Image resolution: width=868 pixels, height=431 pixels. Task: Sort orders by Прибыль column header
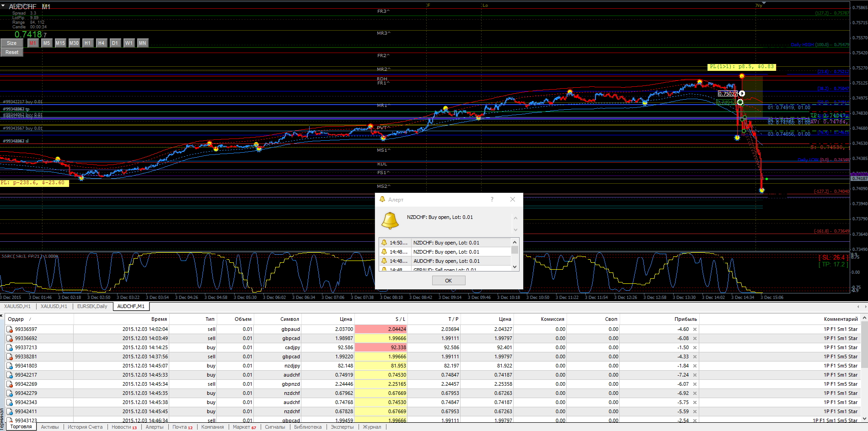pyautogui.click(x=686, y=319)
